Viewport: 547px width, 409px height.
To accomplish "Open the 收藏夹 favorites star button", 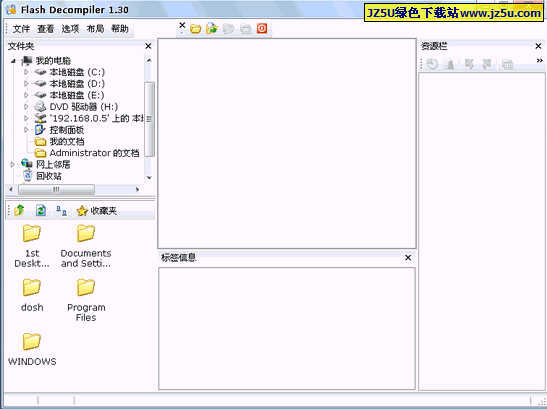I will (x=97, y=211).
